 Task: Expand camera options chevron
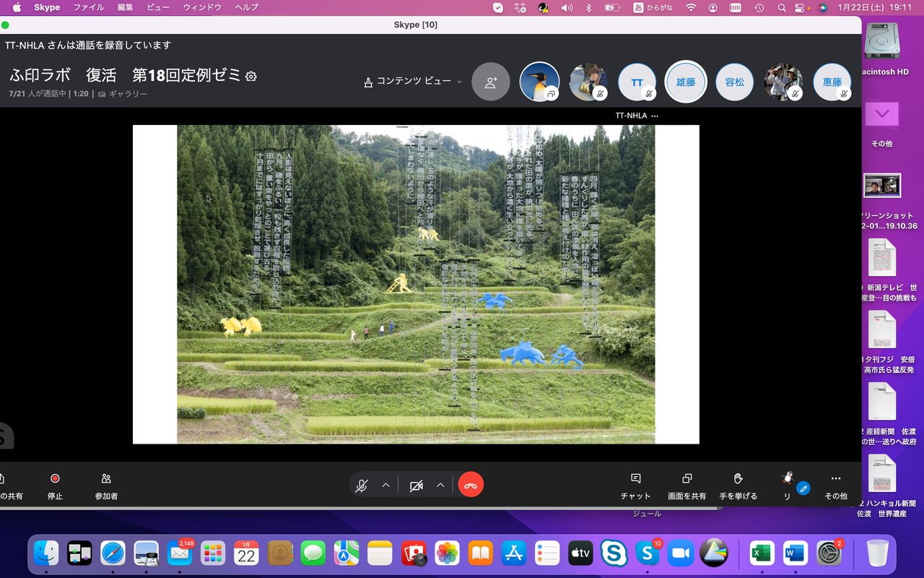tap(440, 486)
